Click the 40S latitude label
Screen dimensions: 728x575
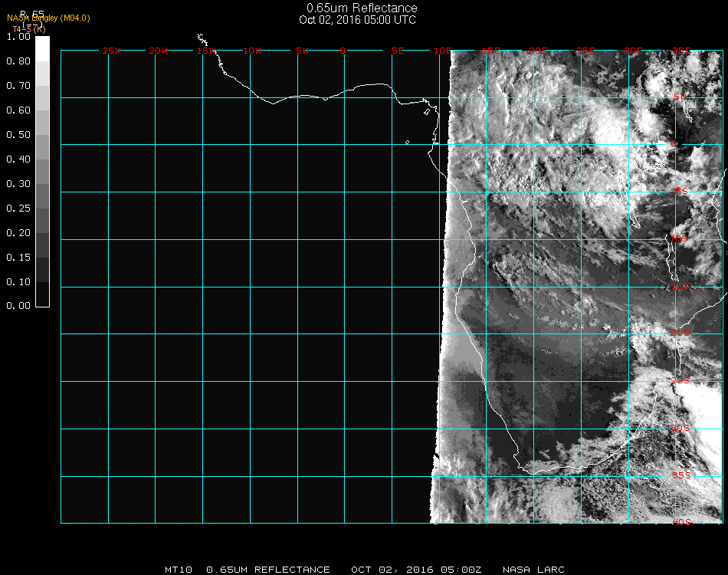tap(681, 522)
